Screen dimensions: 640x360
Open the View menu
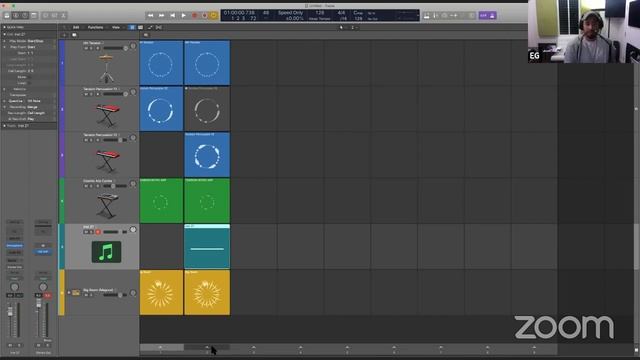(x=116, y=27)
